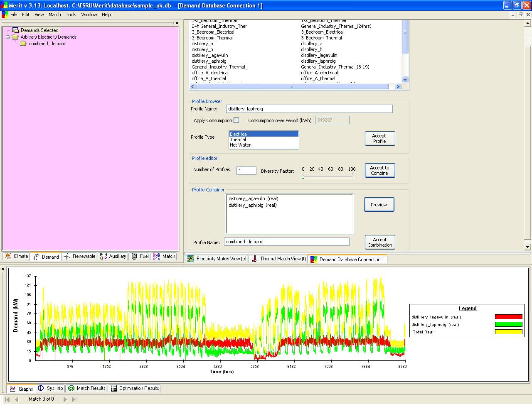Open the Tools menu
The height and width of the screenshot is (404, 532).
[71, 15]
